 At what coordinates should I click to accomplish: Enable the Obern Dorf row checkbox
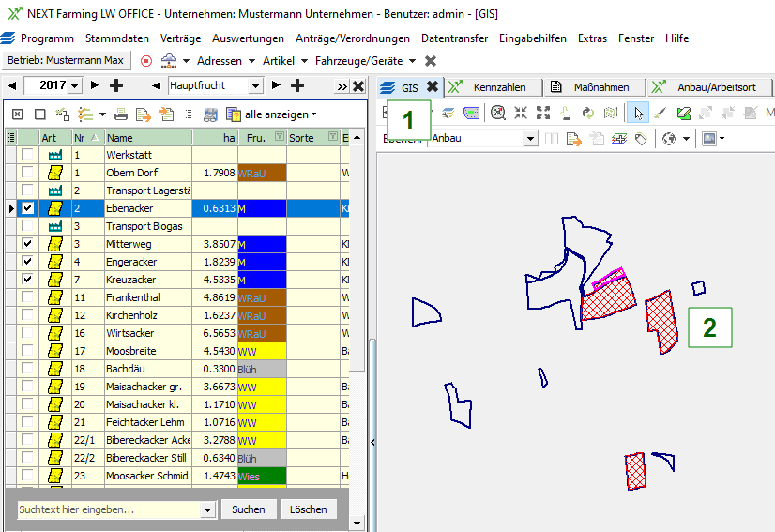point(28,173)
